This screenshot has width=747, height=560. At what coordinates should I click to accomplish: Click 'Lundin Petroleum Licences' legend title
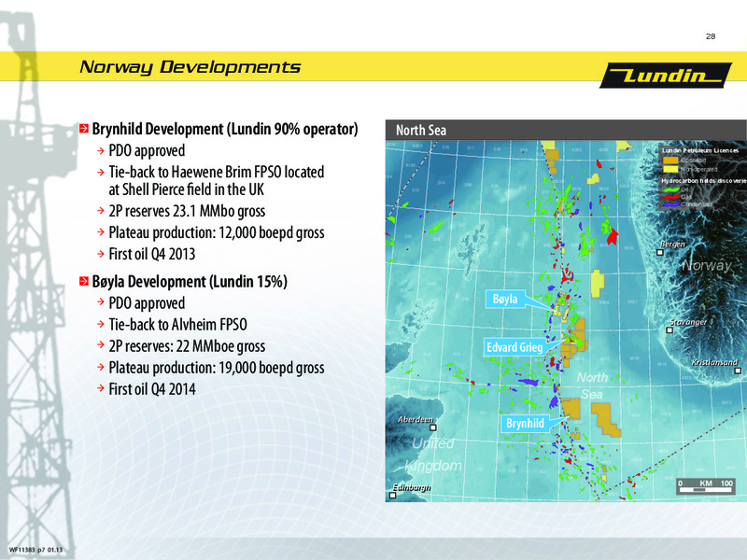coord(700,150)
